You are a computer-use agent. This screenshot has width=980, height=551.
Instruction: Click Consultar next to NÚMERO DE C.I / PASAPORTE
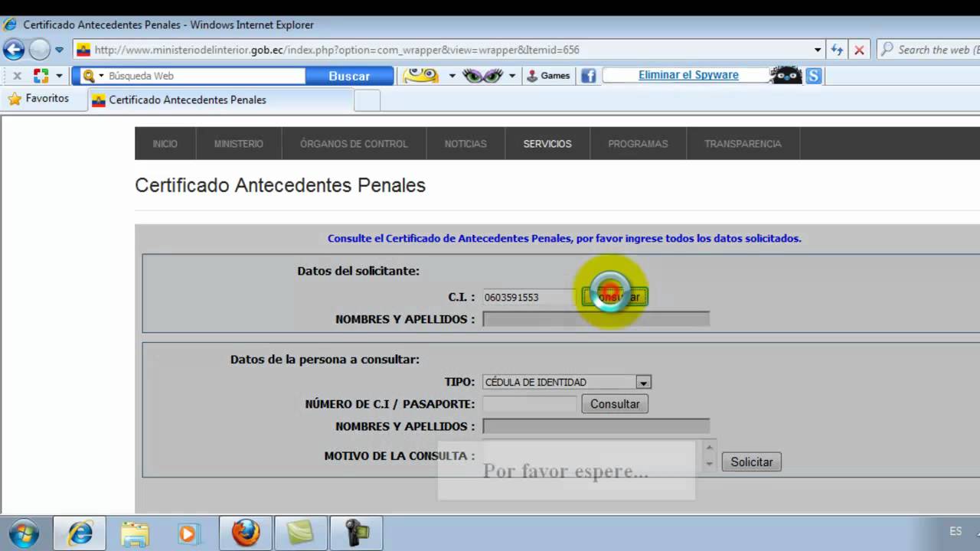coord(615,404)
